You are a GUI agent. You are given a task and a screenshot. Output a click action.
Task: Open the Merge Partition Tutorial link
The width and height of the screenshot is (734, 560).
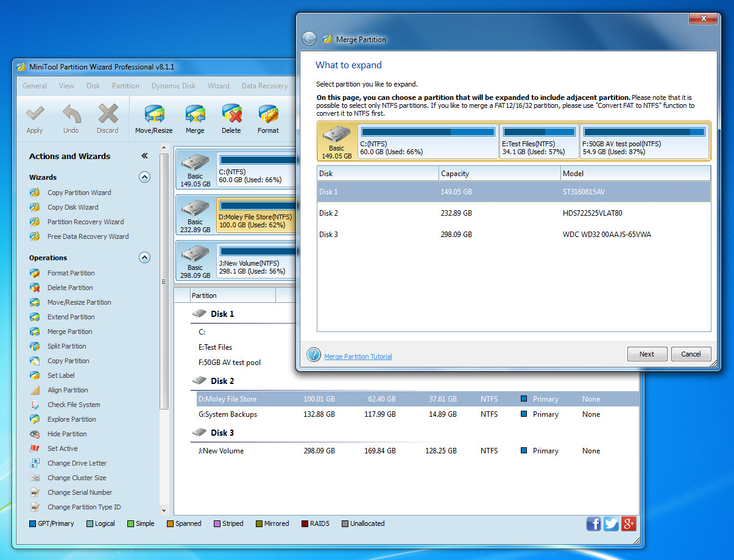coord(358,356)
